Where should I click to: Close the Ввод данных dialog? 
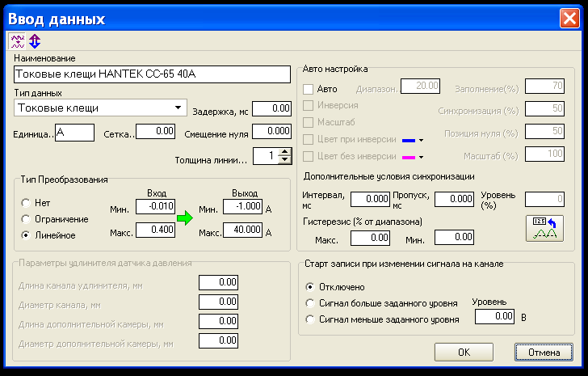569,19
